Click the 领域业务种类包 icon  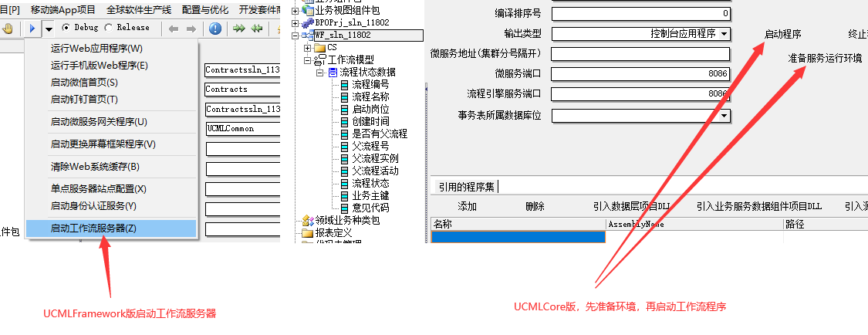tap(308, 221)
